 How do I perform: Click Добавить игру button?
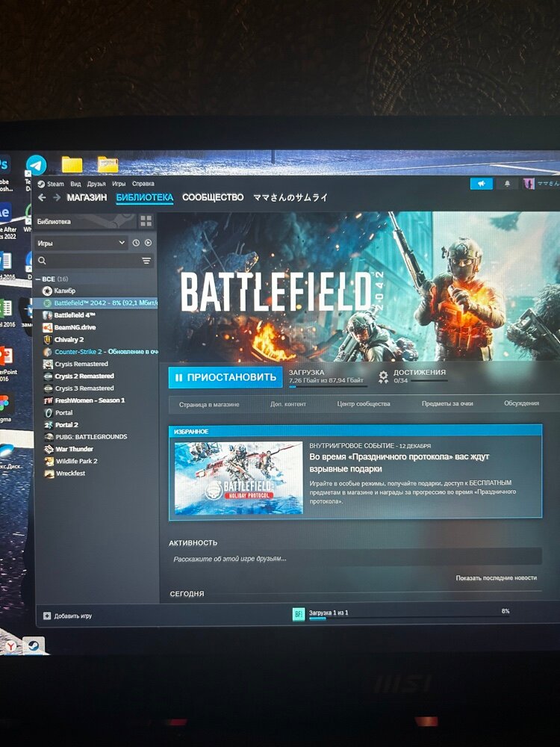click(68, 616)
